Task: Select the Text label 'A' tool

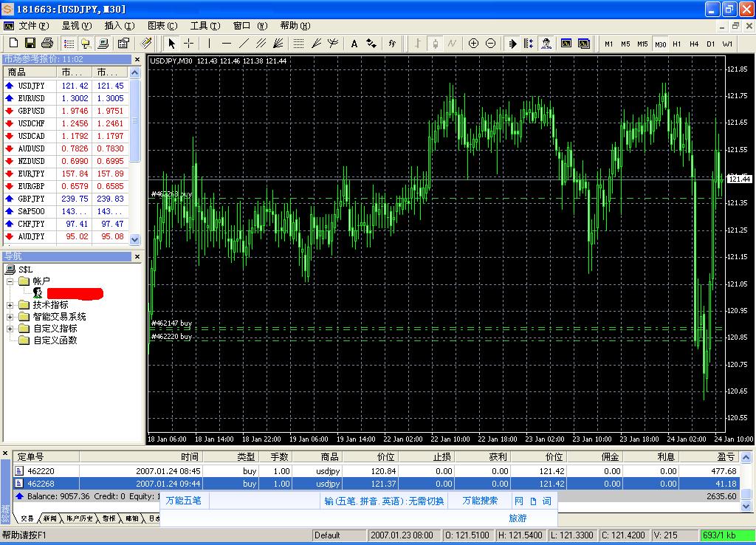Action: [354, 44]
